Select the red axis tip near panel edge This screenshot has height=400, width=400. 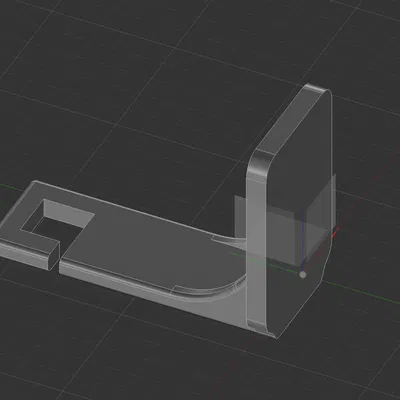pyautogui.click(x=337, y=231)
